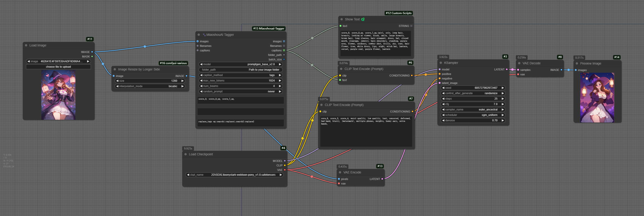Click the #15 Miaoshouai-Tagger badge
Screen dimensions: 644x216
(x=269, y=29)
